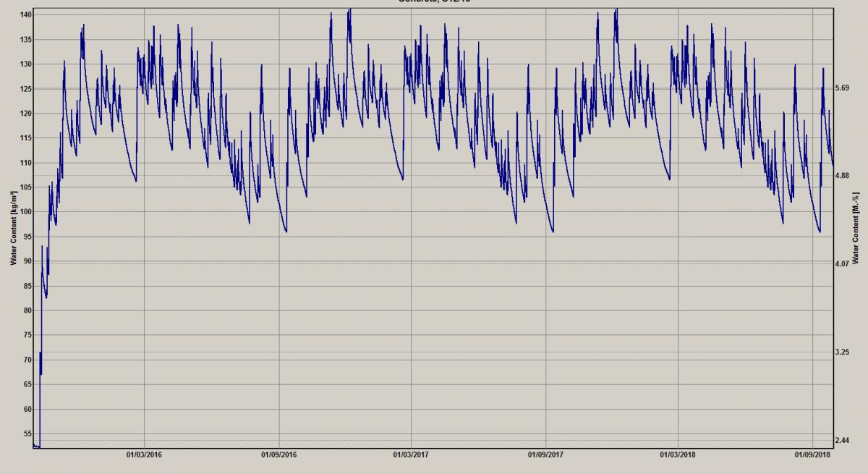Click the 75 left axis tick label

coord(27,335)
